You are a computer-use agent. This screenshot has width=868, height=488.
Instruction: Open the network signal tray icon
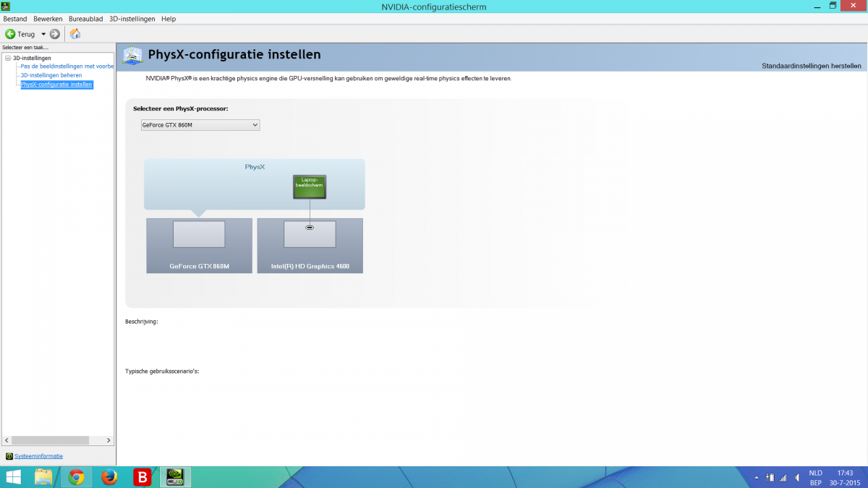click(x=783, y=478)
